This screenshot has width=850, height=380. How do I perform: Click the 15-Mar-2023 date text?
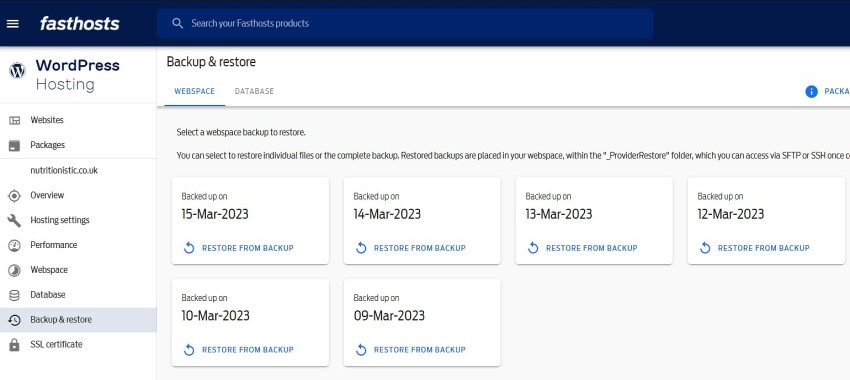coord(215,214)
